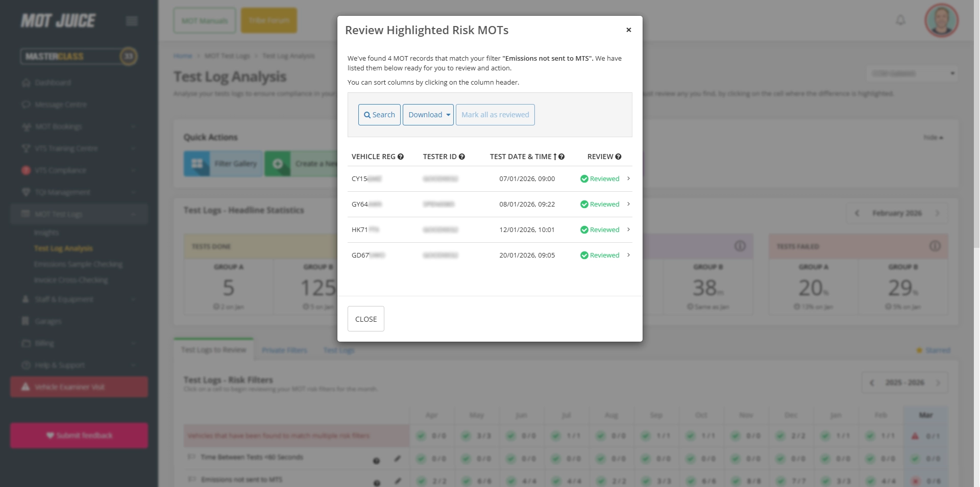Dismiss dialog using the CLOSE button
The image size is (980, 487).
pyautogui.click(x=365, y=319)
